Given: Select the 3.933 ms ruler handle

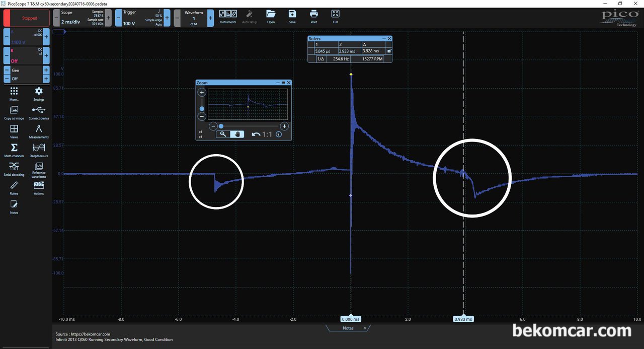Looking at the screenshot, I should pos(463,319).
